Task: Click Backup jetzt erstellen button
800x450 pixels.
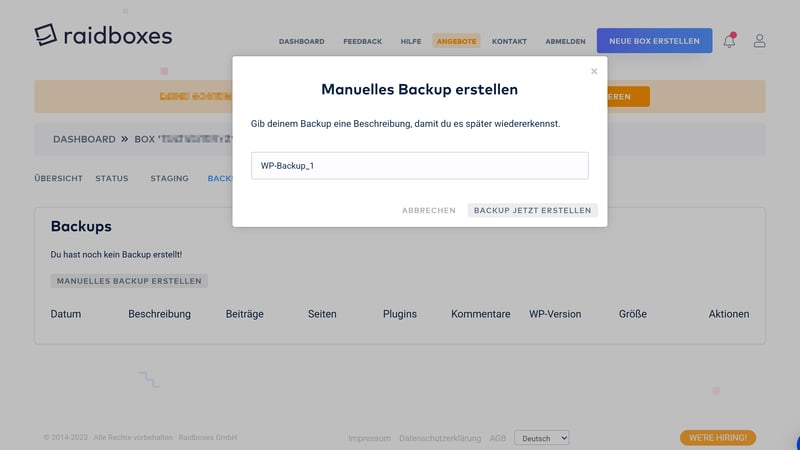Action: click(532, 211)
